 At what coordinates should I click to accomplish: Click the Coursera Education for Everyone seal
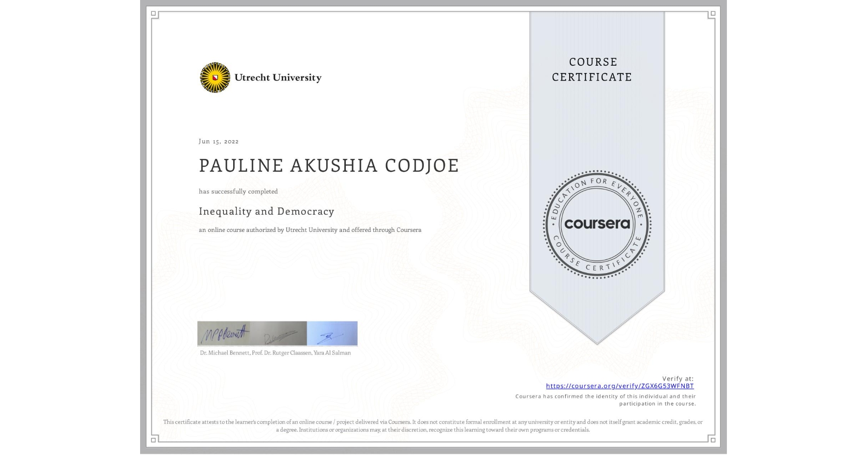(x=597, y=225)
